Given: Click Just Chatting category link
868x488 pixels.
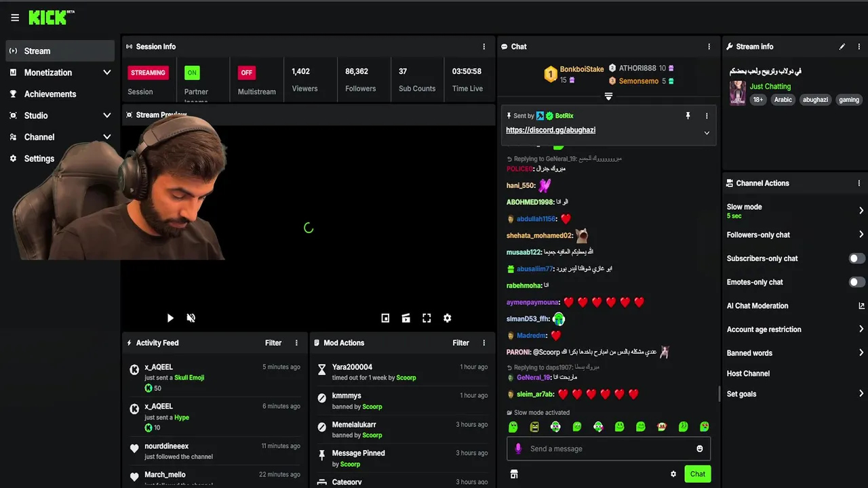Looking at the screenshot, I should click(770, 86).
